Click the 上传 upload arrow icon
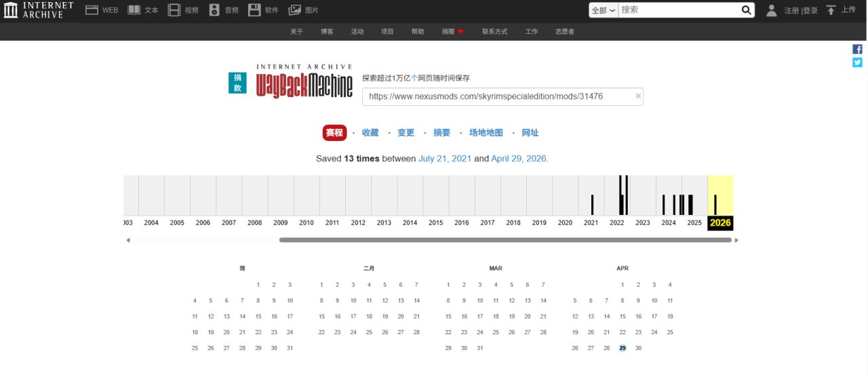 [831, 10]
